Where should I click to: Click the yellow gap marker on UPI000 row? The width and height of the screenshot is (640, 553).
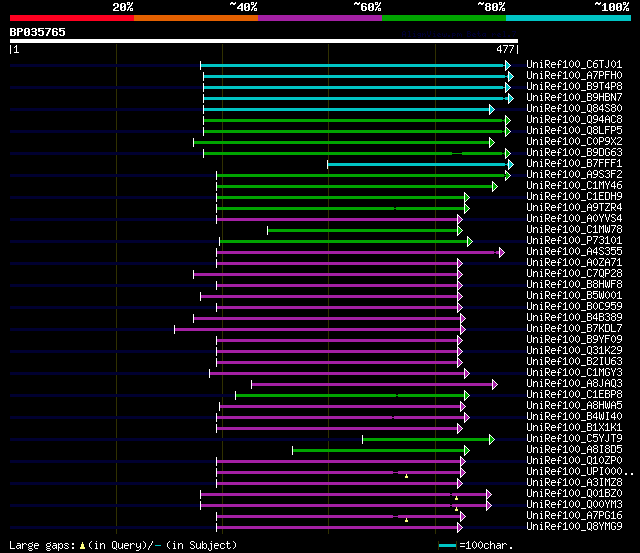[x=407, y=476]
